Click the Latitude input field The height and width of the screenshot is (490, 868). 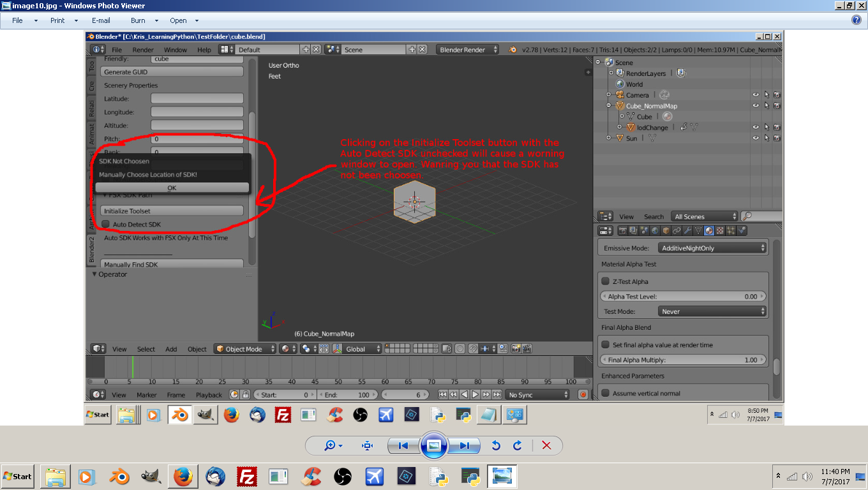tap(197, 99)
